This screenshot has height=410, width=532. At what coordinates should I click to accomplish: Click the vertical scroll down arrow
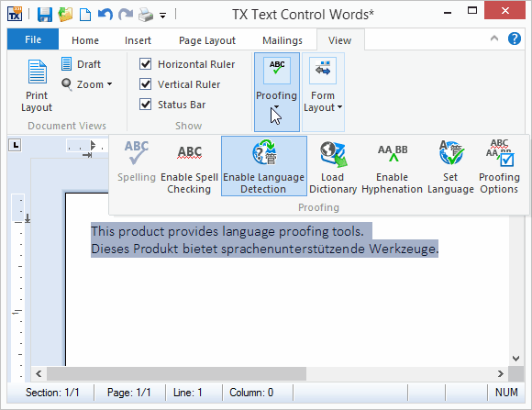pos(516,359)
